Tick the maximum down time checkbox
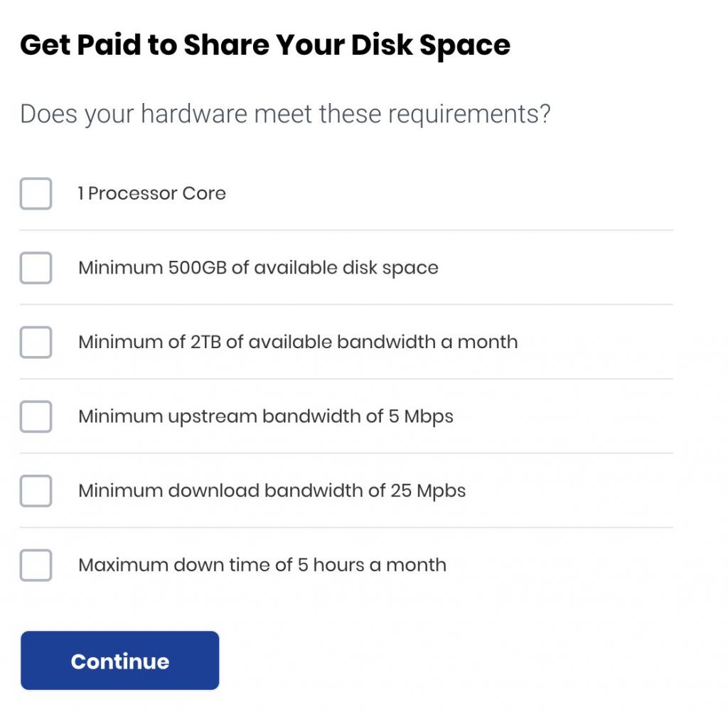728x712 pixels. tap(36, 566)
